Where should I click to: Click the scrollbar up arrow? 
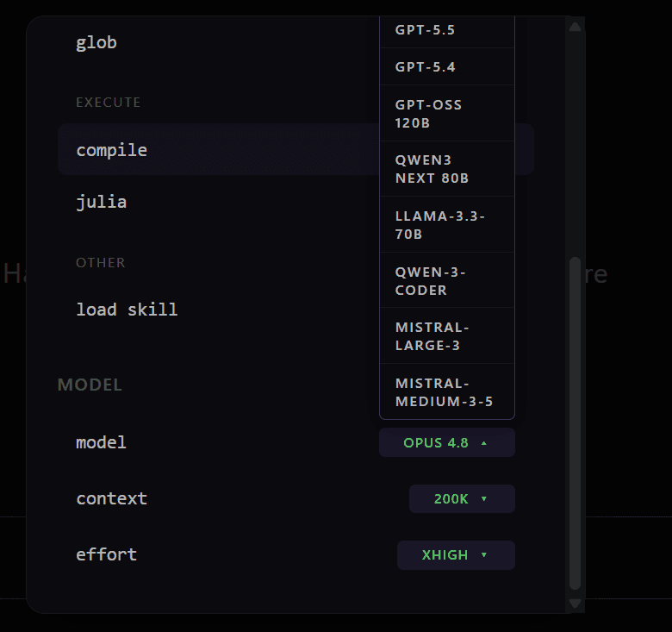click(x=576, y=27)
